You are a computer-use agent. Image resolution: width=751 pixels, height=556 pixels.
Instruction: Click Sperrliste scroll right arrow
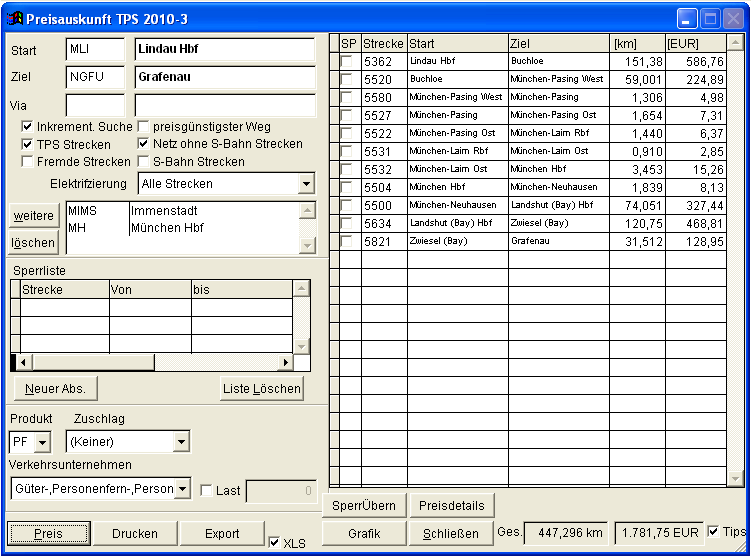tap(285, 362)
